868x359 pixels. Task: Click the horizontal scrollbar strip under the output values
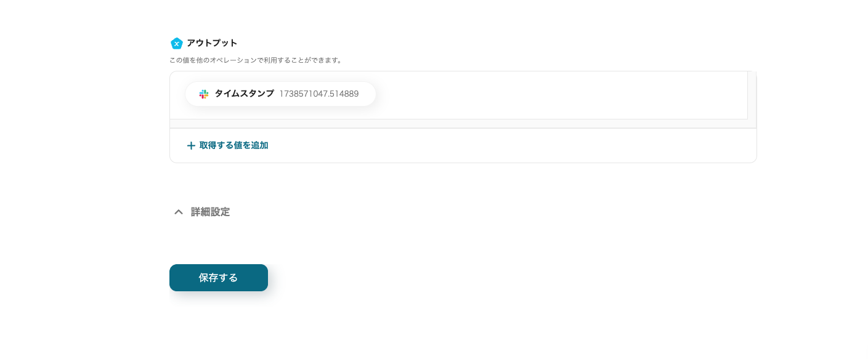458,124
